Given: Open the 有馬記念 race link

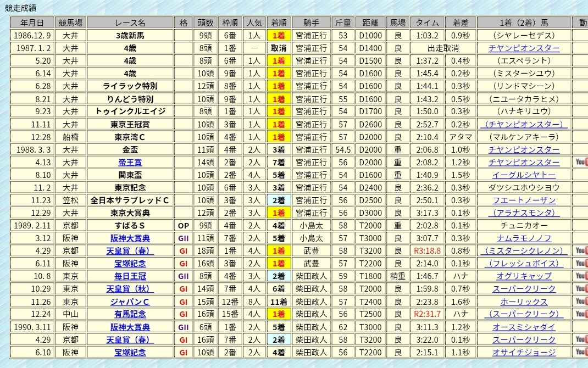Looking at the screenshot, I should tap(130, 314).
